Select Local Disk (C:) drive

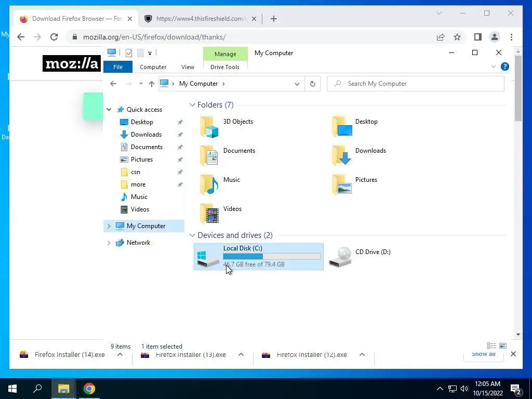259,257
